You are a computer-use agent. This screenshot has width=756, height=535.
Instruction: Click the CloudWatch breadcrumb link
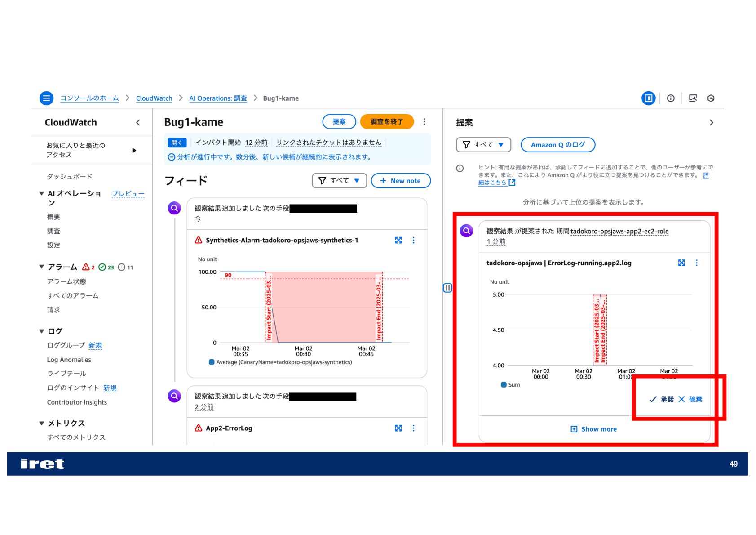pos(154,98)
